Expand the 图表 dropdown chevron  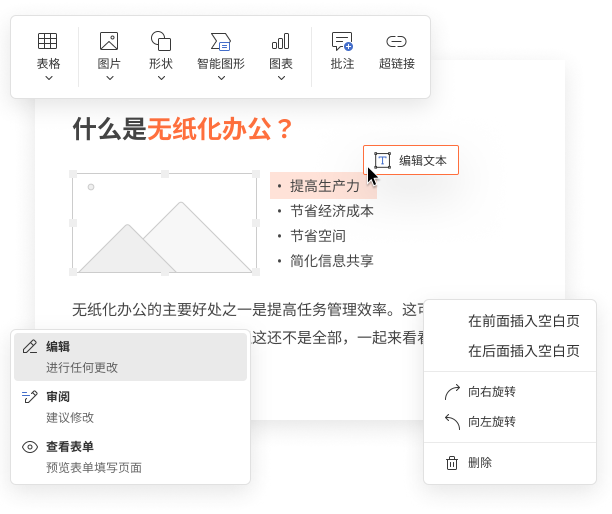281,78
